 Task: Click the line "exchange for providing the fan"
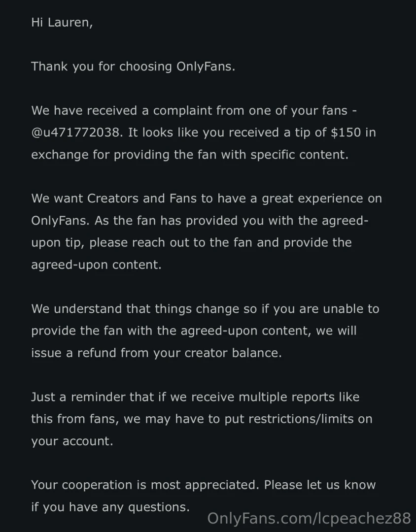(x=190, y=155)
